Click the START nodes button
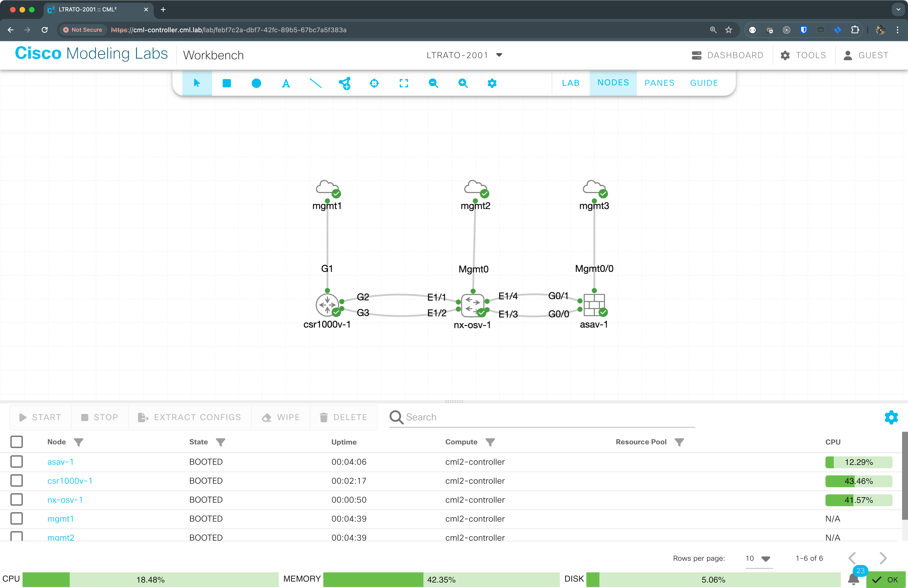 (40, 417)
